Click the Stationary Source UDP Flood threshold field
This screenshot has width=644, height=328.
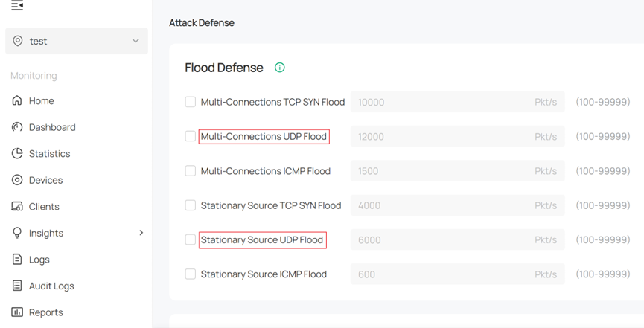coord(458,239)
